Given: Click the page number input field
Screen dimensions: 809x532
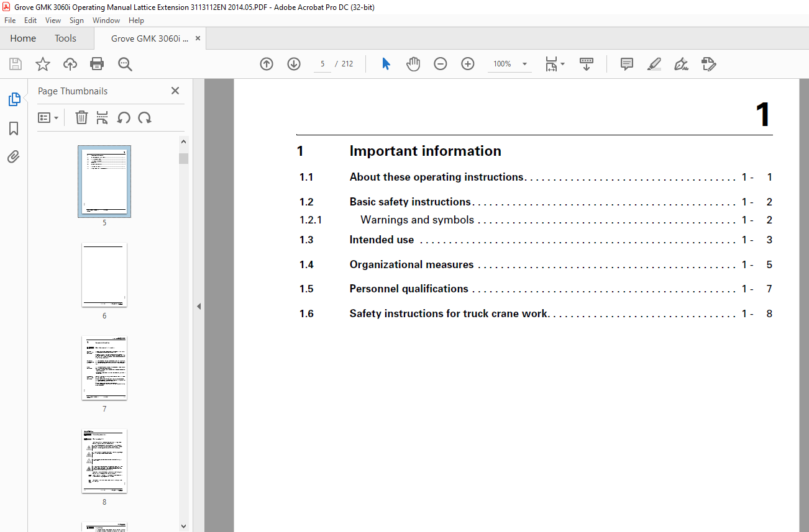Looking at the screenshot, I should pyautogui.click(x=322, y=64).
